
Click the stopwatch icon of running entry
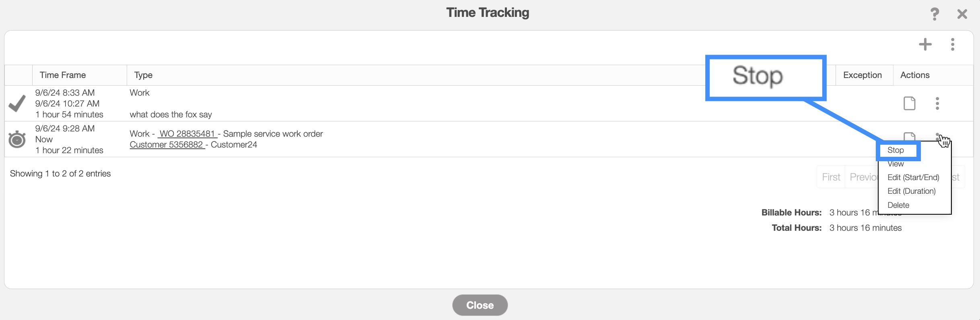point(17,139)
